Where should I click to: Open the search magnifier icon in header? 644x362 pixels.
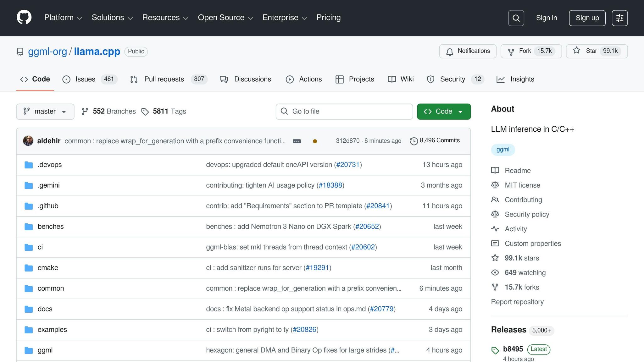516,18
